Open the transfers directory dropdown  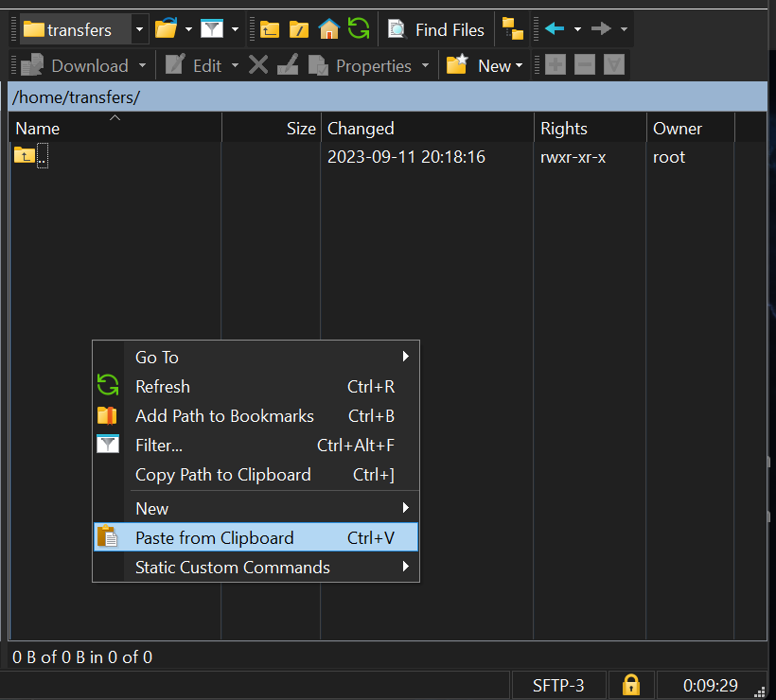click(x=140, y=29)
